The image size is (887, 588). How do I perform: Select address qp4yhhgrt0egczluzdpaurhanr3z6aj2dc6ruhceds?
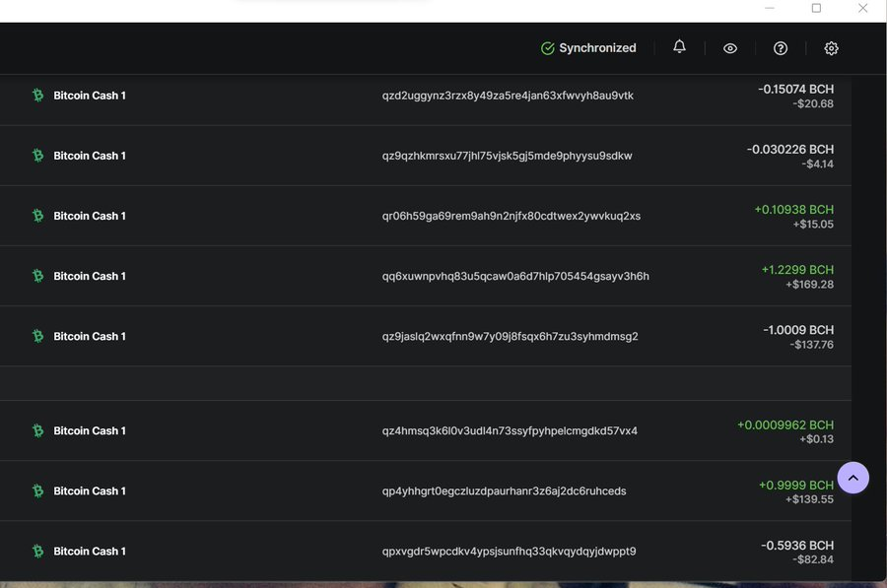[x=504, y=490]
